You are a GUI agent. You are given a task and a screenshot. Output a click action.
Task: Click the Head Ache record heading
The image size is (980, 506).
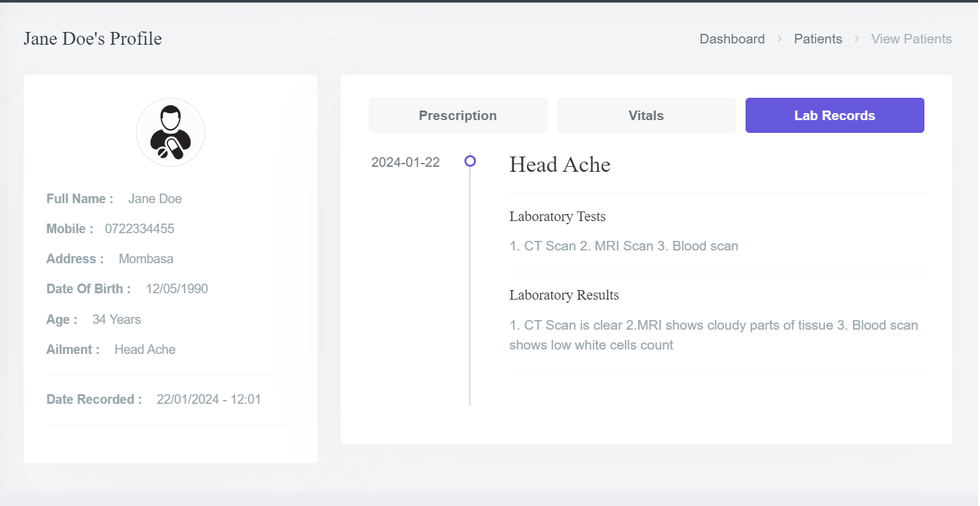pyautogui.click(x=560, y=165)
